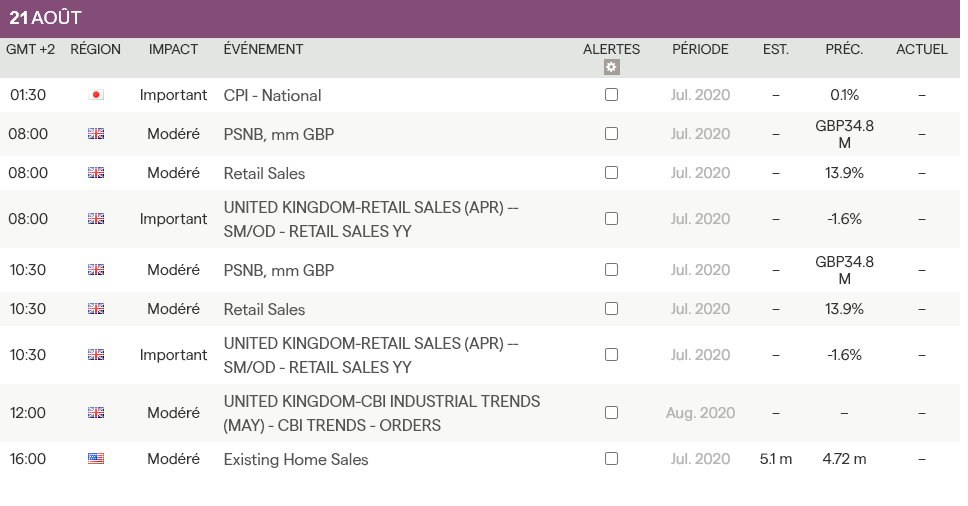Toggle alert checkbox for Existing Home Sales
Viewport: 968px width, 506px height.
point(612,459)
